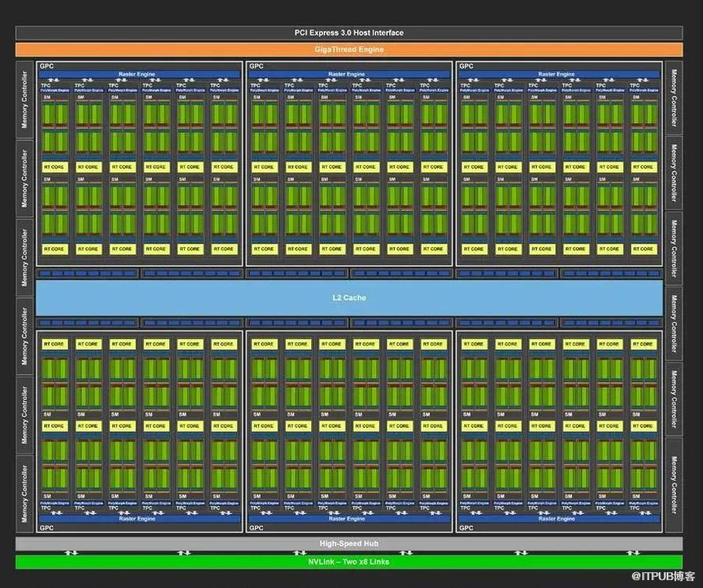Click the topmost left-side Memory Controller block
Image resolution: width=703 pixels, height=588 pixels.
[x=24, y=100]
